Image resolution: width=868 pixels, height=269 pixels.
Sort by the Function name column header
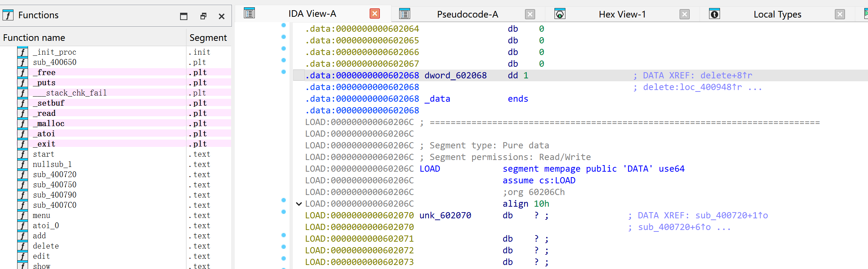(x=93, y=38)
